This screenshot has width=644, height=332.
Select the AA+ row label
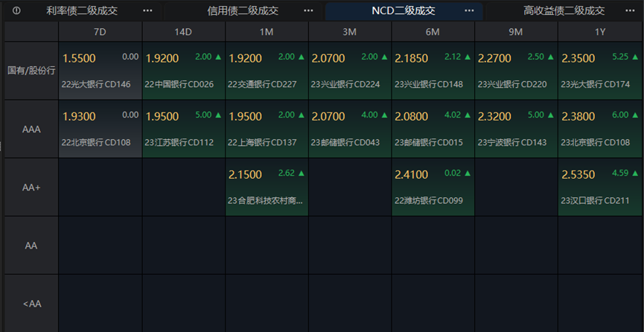[x=31, y=188]
